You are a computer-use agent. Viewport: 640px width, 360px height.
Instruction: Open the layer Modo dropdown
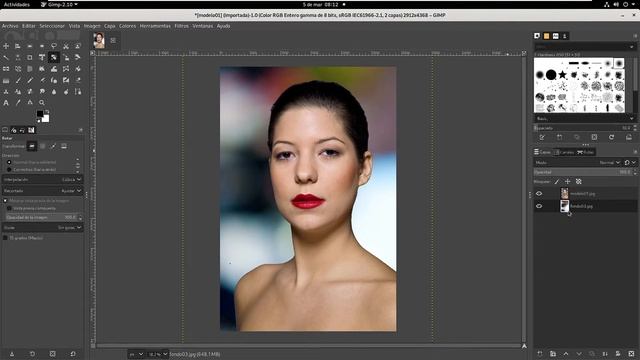(x=578, y=162)
